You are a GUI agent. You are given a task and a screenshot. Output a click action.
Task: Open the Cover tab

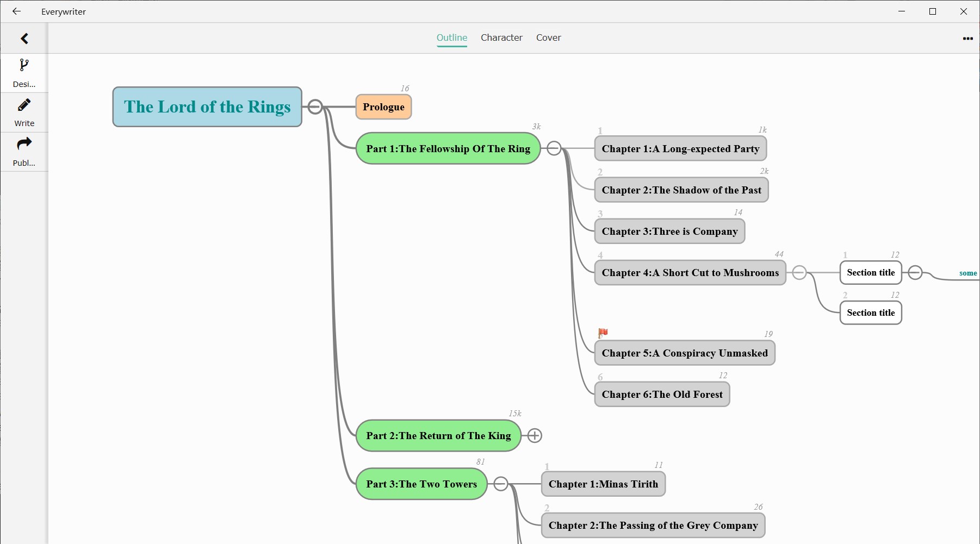(548, 37)
